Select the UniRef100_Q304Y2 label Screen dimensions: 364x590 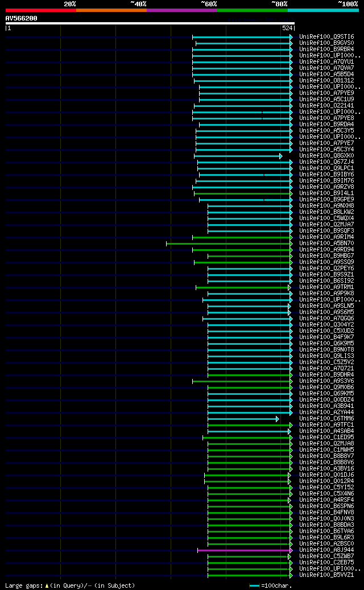coord(326,325)
